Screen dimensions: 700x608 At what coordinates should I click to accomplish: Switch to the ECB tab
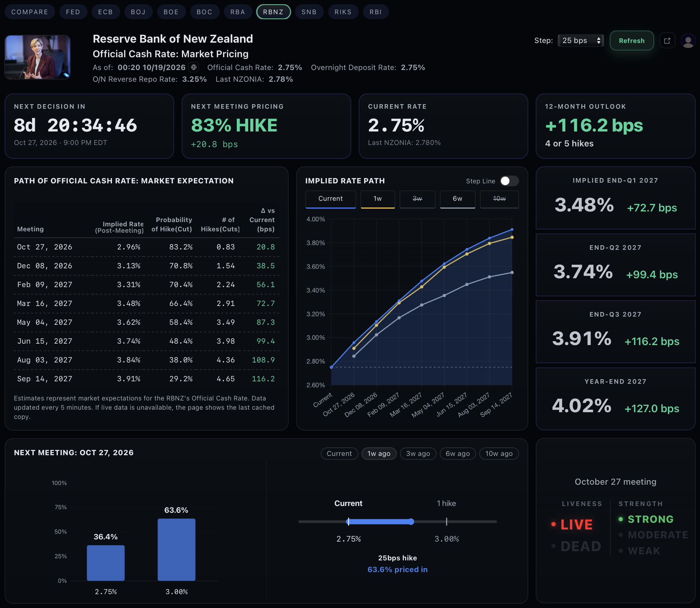[x=106, y=12]
